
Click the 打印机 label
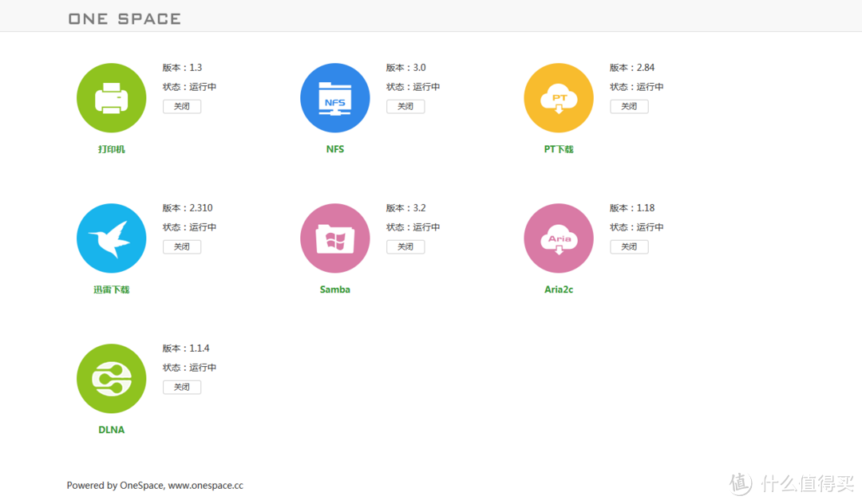click(x=112, y=149)
